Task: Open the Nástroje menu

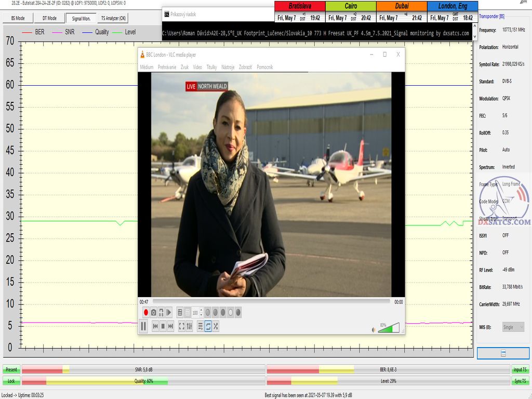Action: click(x=228, y=67)
